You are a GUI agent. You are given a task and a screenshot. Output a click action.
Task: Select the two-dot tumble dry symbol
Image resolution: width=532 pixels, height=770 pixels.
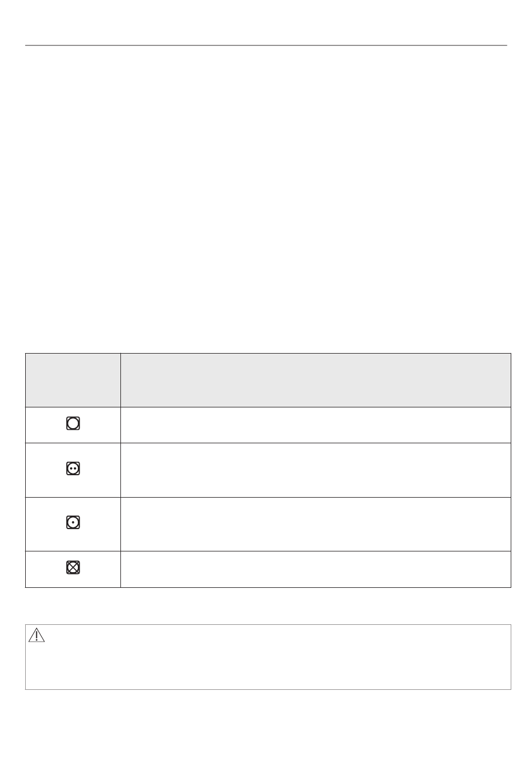(73, 468)
